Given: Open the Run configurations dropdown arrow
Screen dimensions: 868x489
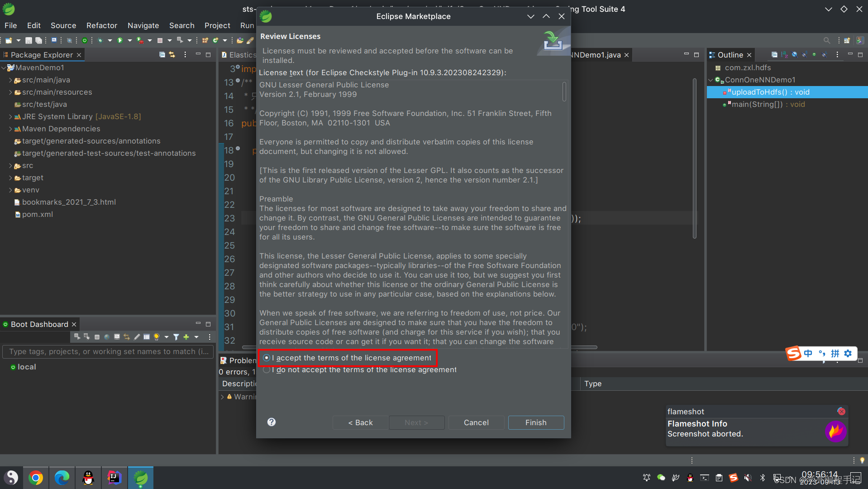Looking at the screenshot, I should pyautogui.click(x=130, y=40).
